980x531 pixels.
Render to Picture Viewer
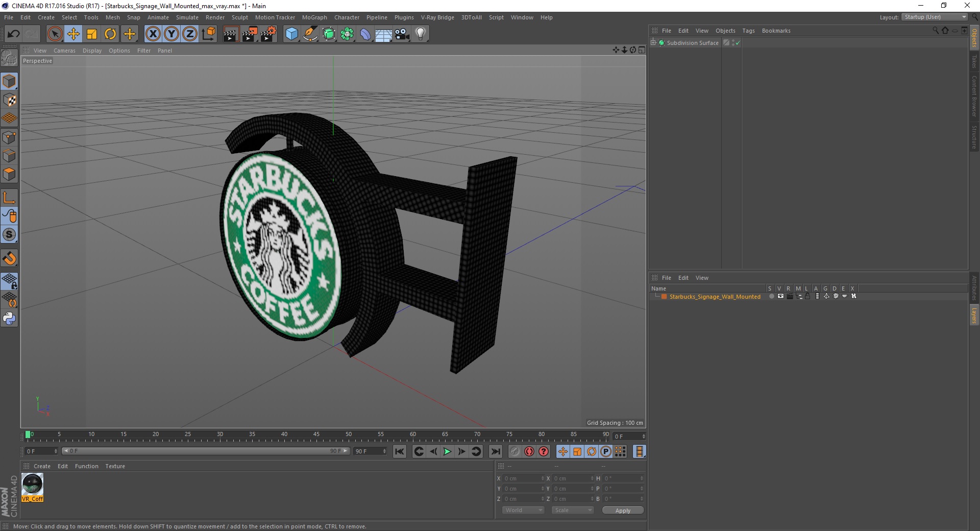[x=250, y=34]
